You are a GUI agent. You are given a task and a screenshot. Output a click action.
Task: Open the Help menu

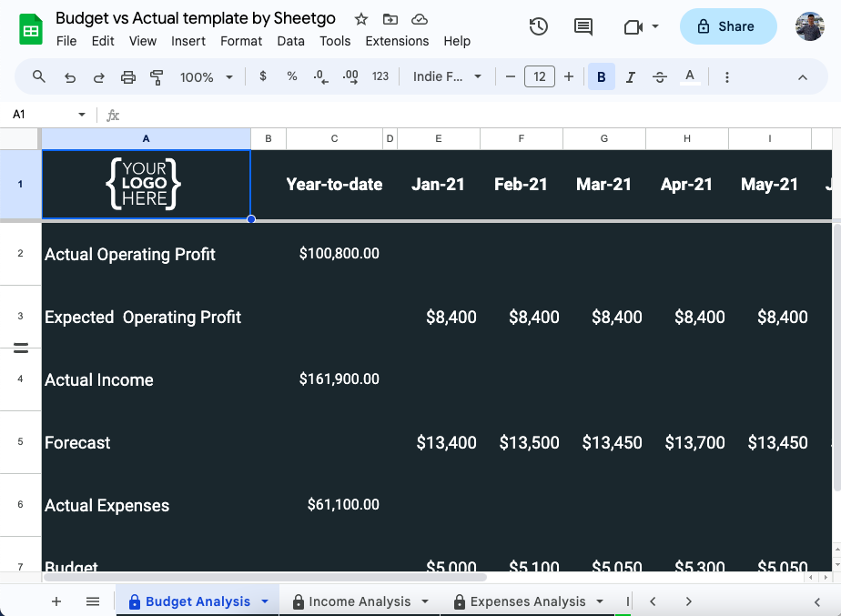pyautogui.click(x=457, y=41)
